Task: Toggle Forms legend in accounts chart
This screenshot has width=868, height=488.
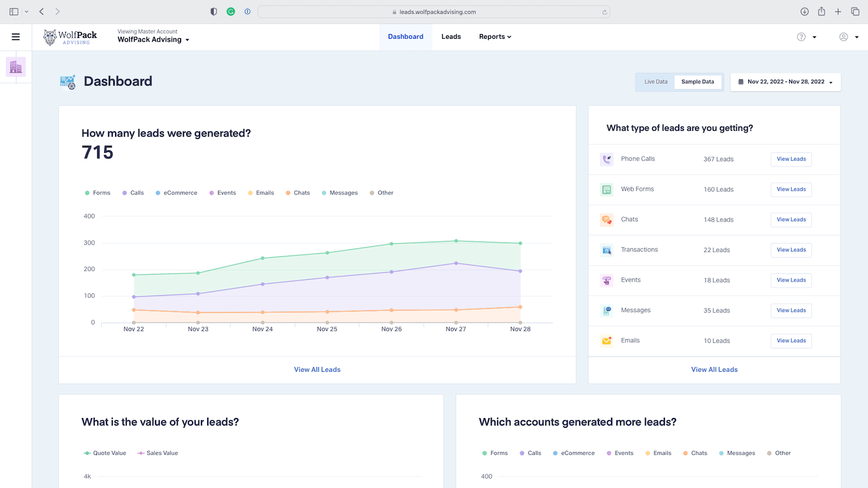Action: tap(495, 453)
